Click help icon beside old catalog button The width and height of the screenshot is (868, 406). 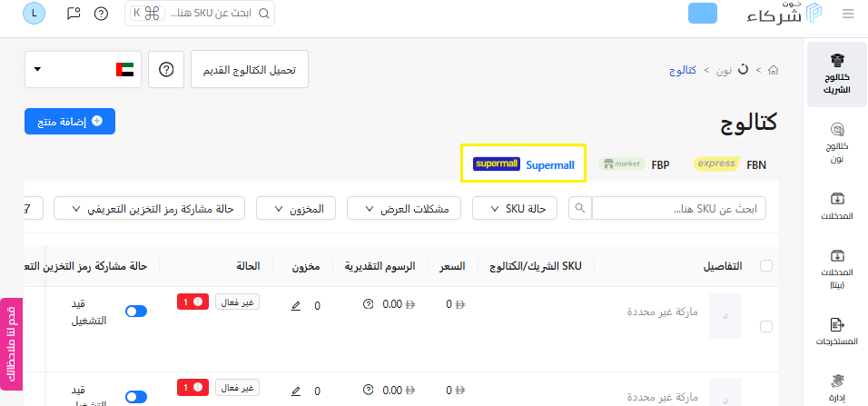[x=166, y=69]
